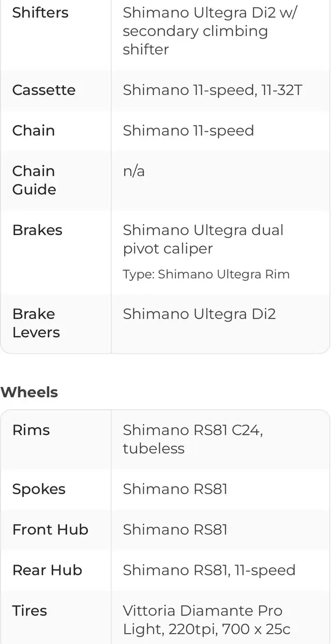
Task: Click the Chain Guide label
Action: point(34,180)
